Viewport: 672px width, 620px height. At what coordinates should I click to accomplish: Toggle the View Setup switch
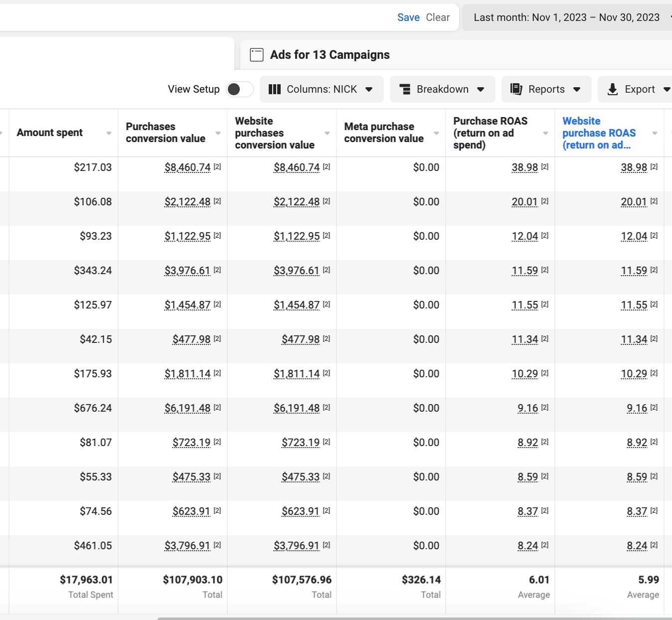pyautogui.click(x=239, y=89)
